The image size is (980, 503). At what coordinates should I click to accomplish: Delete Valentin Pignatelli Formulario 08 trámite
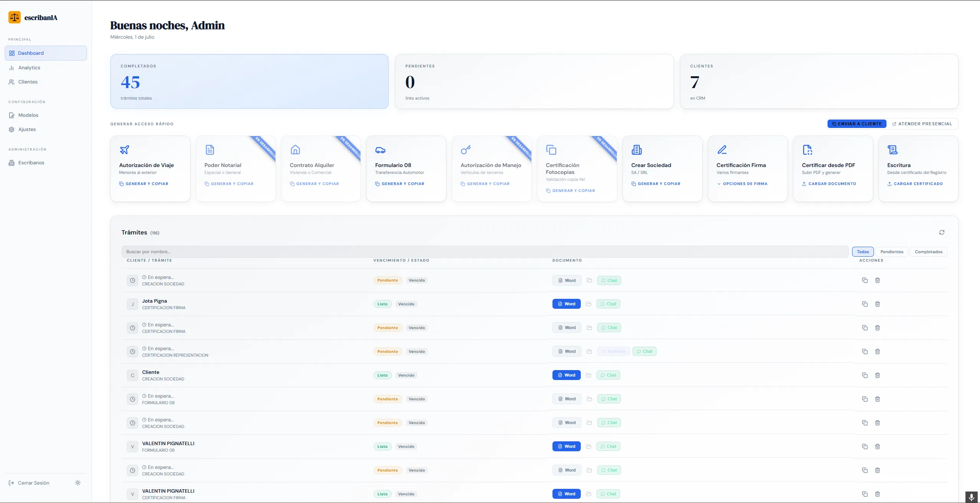pyautogui.click(x=877, y=446)
